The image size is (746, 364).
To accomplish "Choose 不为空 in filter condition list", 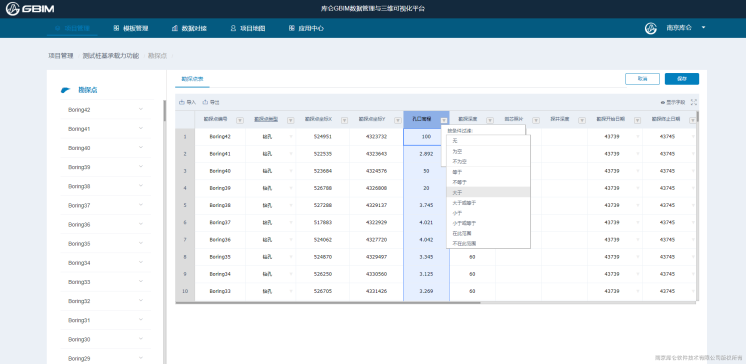I will pos(488,162).
